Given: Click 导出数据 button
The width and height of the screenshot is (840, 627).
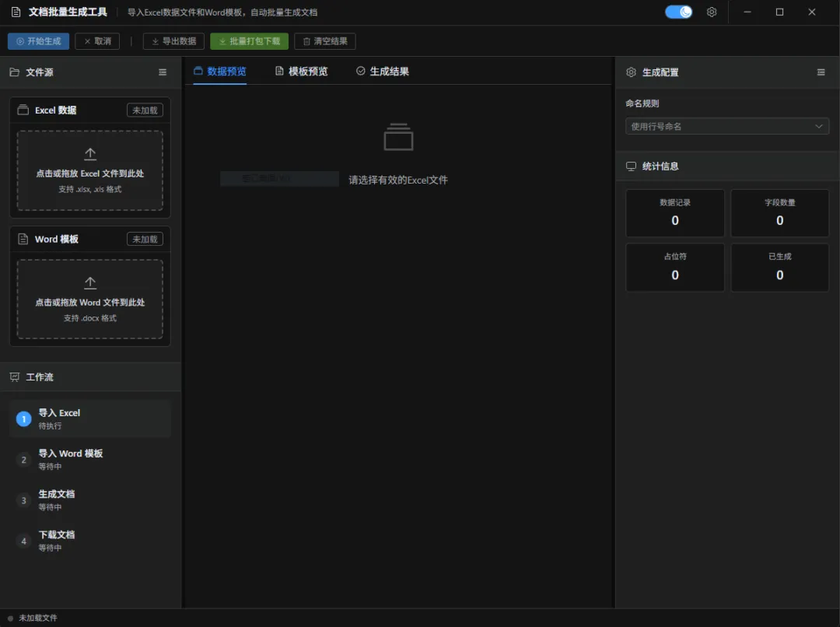Looking at the screenshot, I should pyautogui.click(x=173, y=41).
